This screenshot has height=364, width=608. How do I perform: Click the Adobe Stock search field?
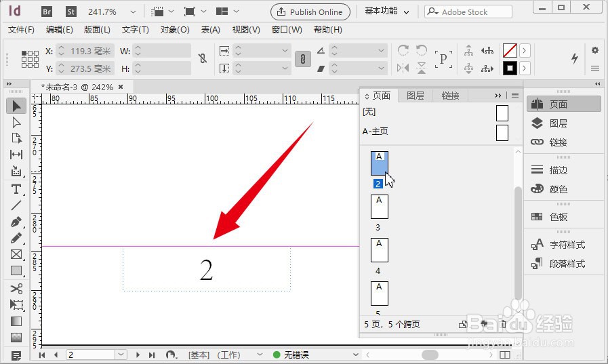coord(468,12)
